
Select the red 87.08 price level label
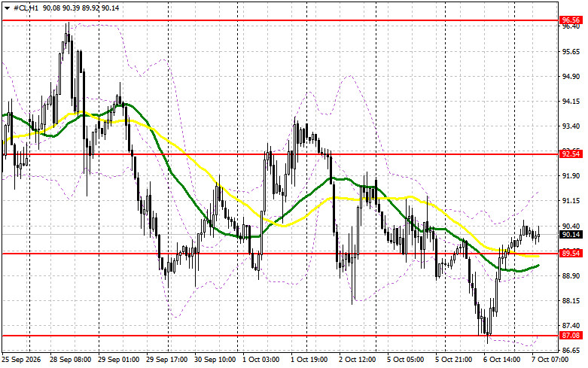click(x=571, y=336)
